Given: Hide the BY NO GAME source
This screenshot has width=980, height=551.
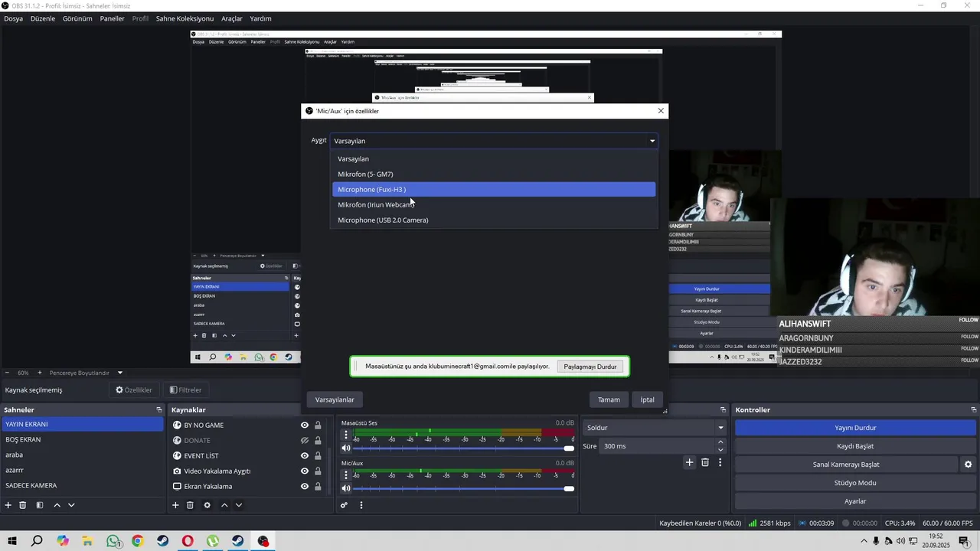Looking at the screenshot, I should pyautogui.click(x=305, y=425).
